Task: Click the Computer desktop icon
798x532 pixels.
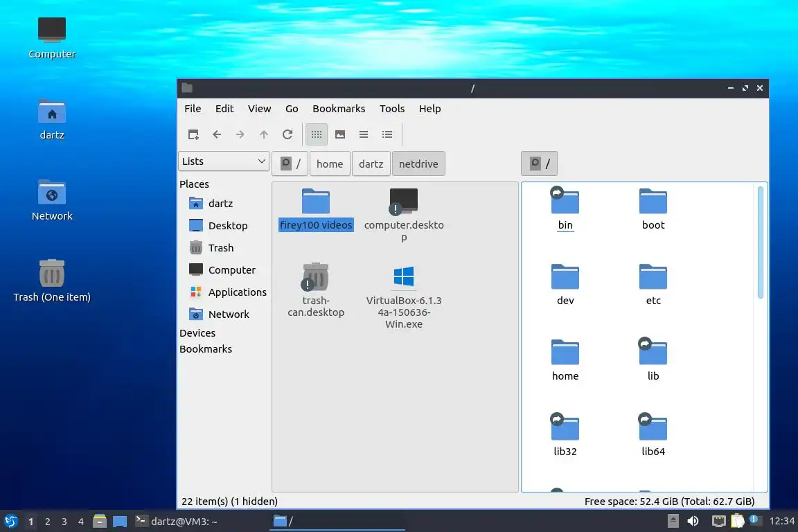Action: 52,38
